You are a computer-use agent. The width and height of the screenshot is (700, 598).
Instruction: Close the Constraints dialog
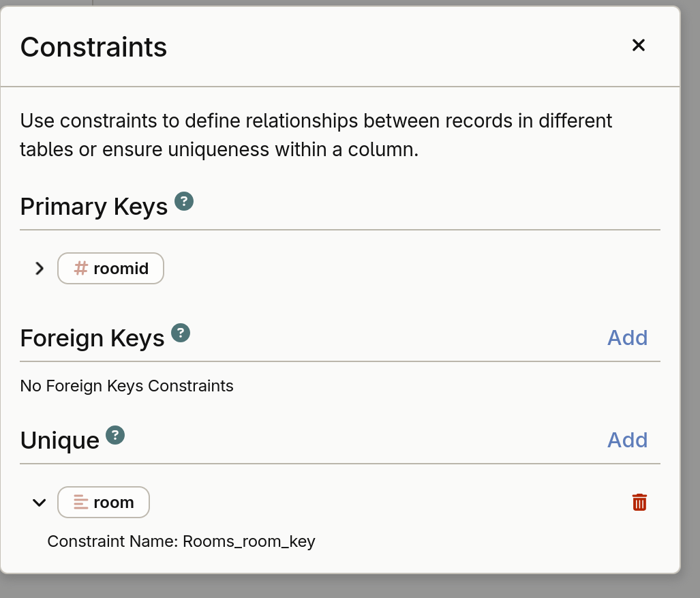(x=638, y=45)
